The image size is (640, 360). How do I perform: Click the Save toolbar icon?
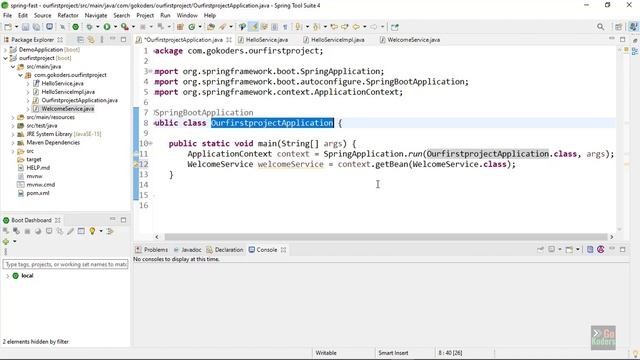(x=25, y=27)
